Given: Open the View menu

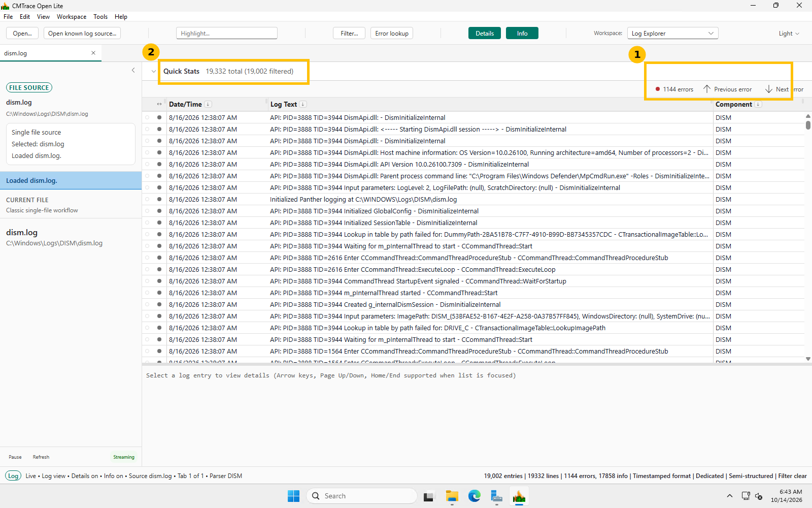Looking at the screenshot, I should 43,17.
